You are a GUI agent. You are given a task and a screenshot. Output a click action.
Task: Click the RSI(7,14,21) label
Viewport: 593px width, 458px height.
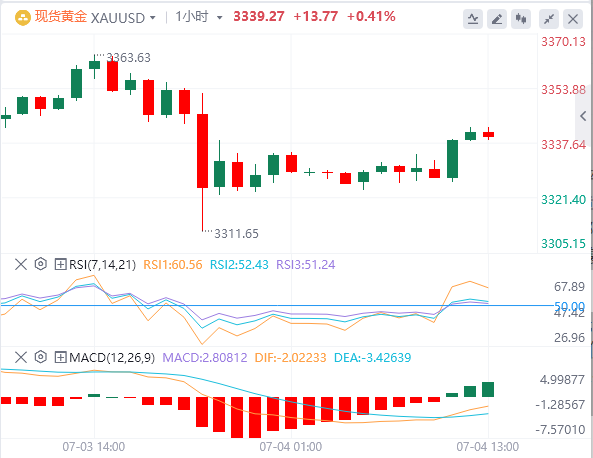pyautogui.click(x=102, y=264)
